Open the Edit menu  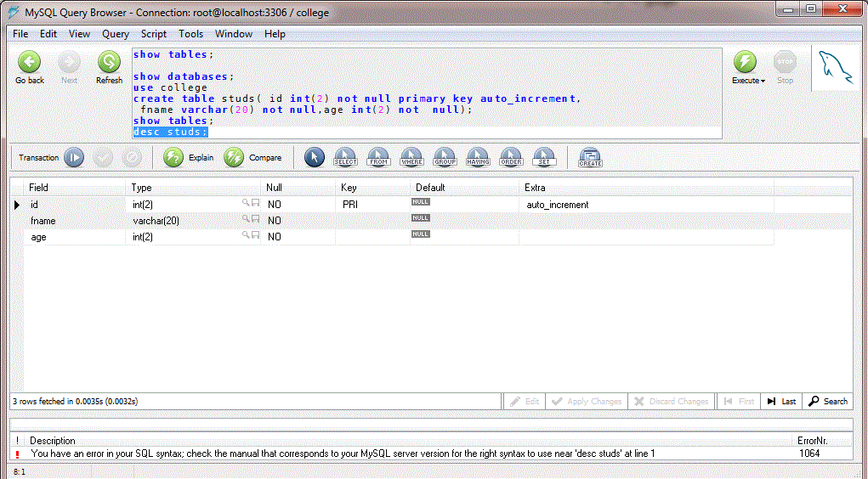[x=48, y=34]
